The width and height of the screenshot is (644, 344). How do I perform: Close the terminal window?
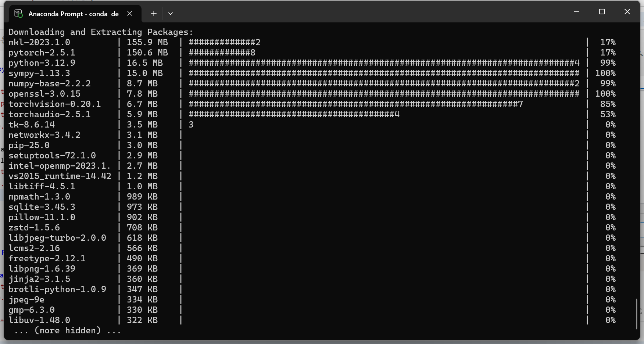pyautogui.click(x=627, y=12)
